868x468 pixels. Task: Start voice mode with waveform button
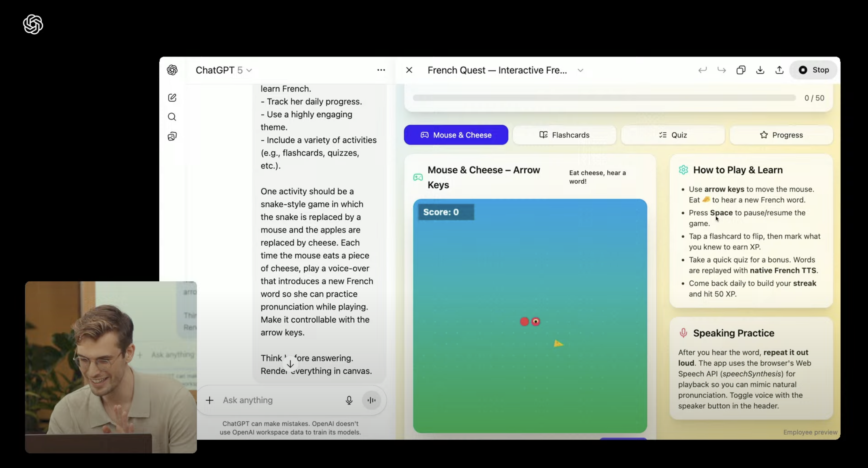pos(372,400)
